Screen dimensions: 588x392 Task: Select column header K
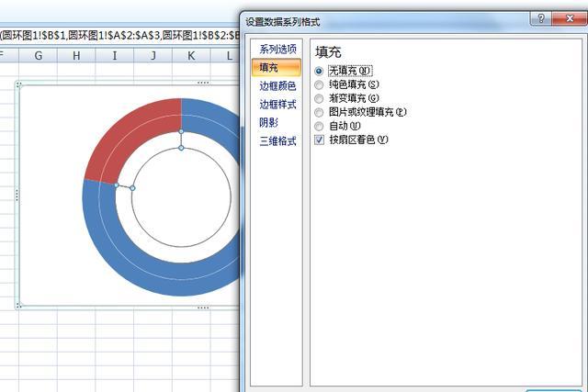[x=191, y=55]
